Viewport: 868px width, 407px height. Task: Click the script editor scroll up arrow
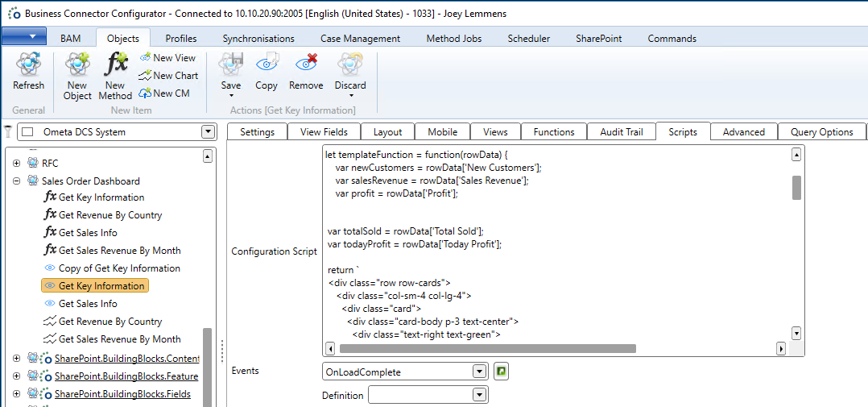[796, 155]
